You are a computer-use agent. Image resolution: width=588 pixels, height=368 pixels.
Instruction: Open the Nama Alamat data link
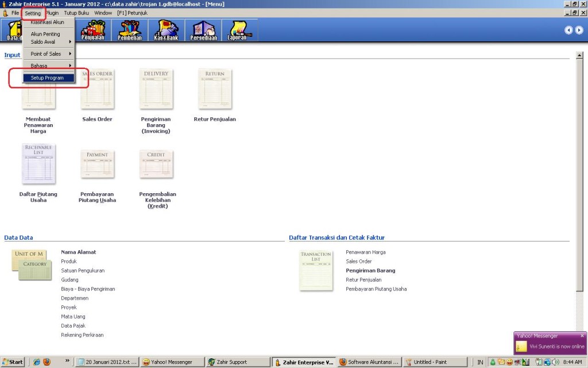click(79, 252)
